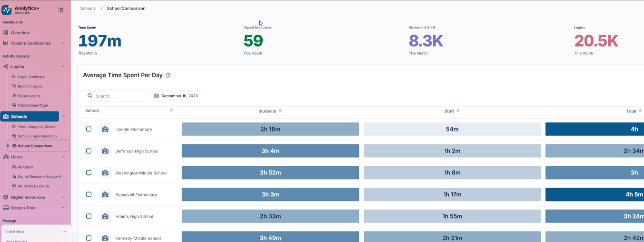Check the Jefferson High School checkbox
The height and width of the screenshot is (242, 644).
89,151
